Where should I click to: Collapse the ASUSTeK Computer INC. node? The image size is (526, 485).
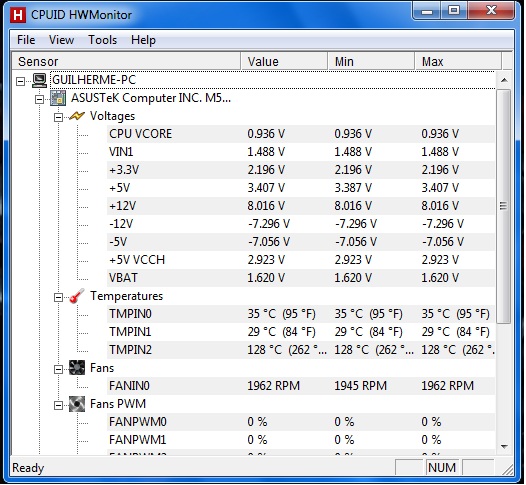point(40,99)
